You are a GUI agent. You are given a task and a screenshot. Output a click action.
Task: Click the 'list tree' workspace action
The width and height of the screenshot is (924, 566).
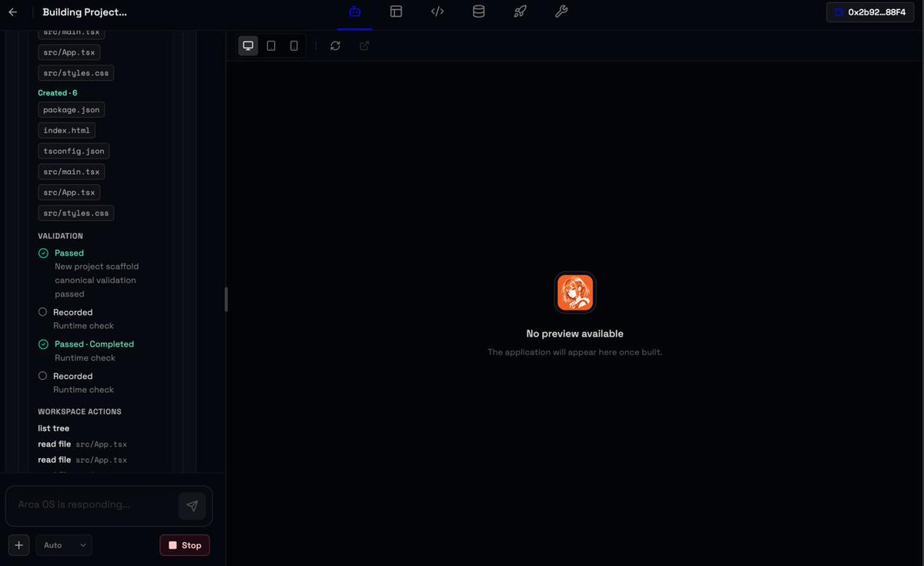pos(54,428)
